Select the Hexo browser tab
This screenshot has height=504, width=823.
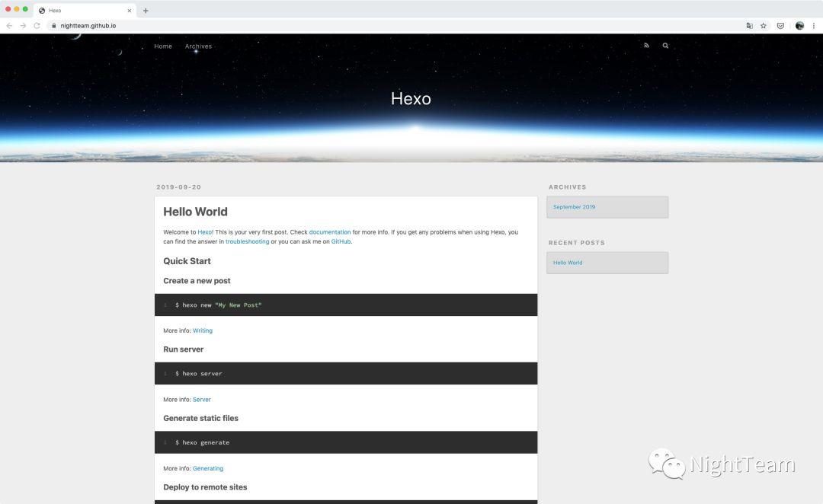tap(84, 11)
